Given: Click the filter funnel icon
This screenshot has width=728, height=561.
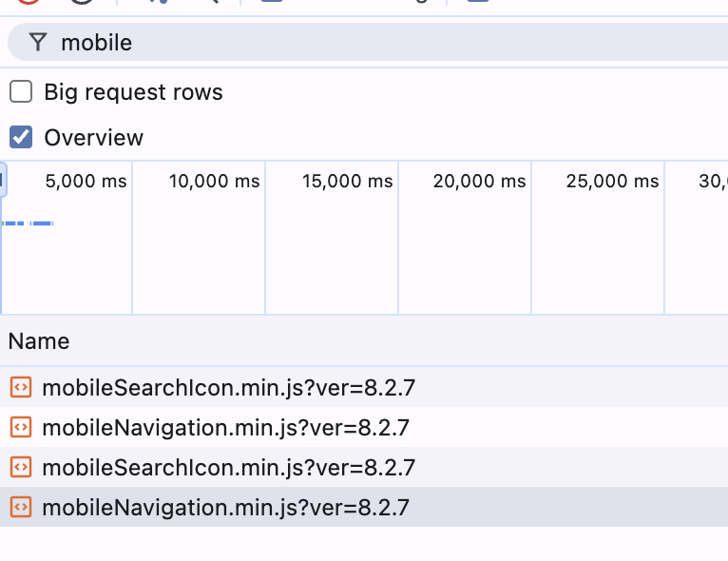Looking at the screenshot, I should 37,42.
